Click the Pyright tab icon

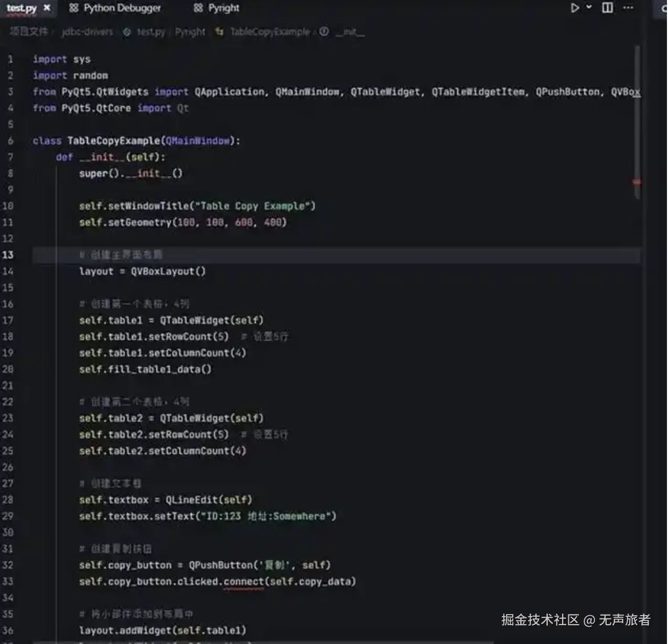[x=198, y=8]
